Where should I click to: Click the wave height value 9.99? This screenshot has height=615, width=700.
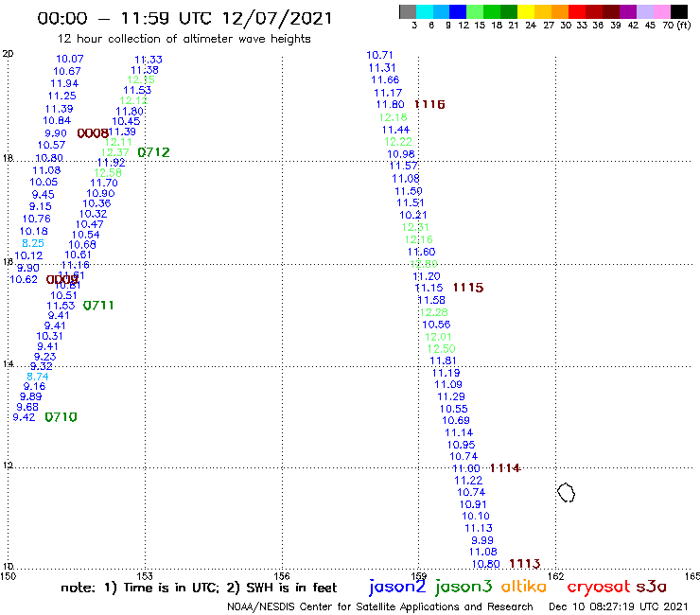482,540
